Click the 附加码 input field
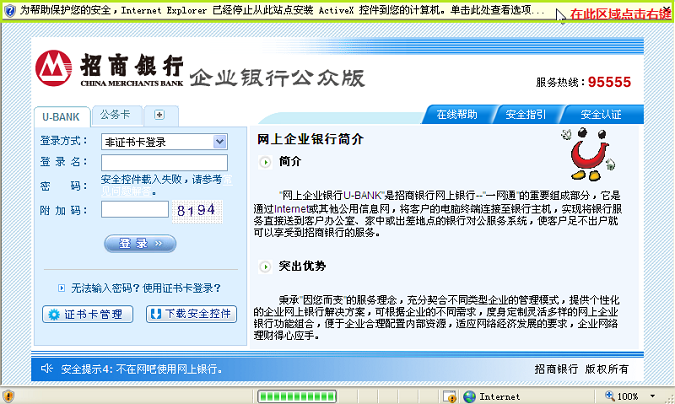The width and height of the screenshot is (675, 404). pos(135,210)
